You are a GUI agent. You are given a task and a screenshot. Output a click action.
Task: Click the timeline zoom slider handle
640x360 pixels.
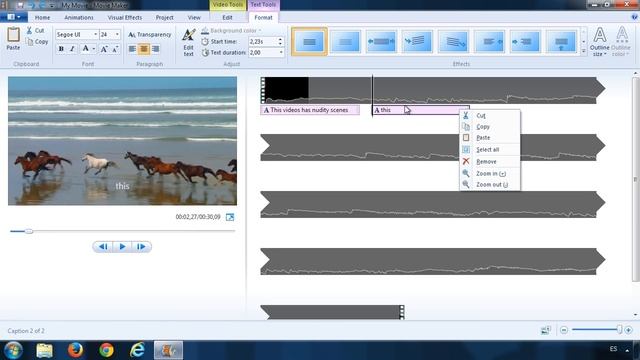coord(619,329)
